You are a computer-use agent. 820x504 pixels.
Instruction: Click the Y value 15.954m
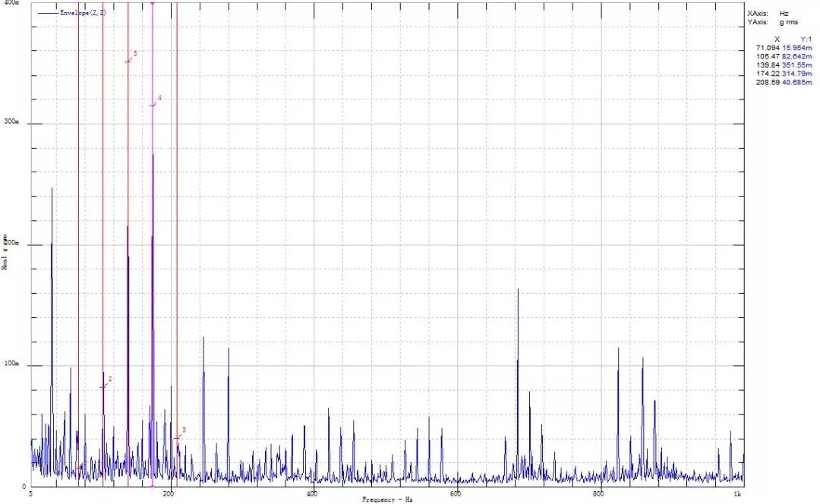pos(797,48)
